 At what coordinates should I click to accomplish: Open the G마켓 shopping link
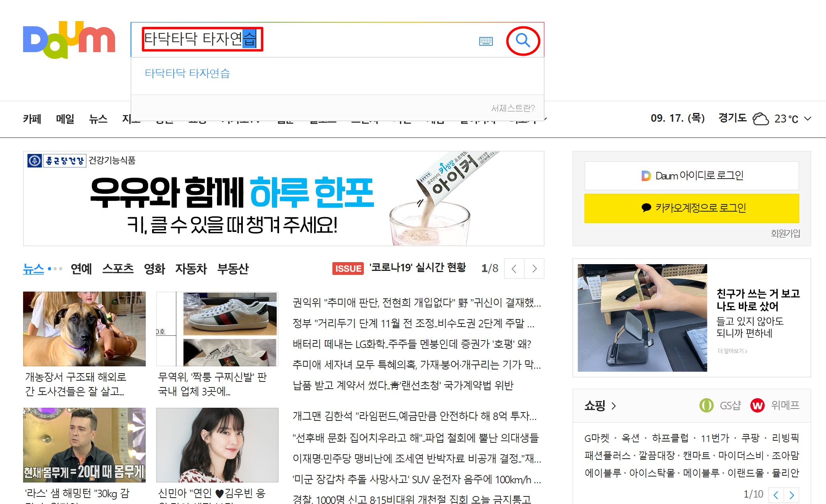597,438
